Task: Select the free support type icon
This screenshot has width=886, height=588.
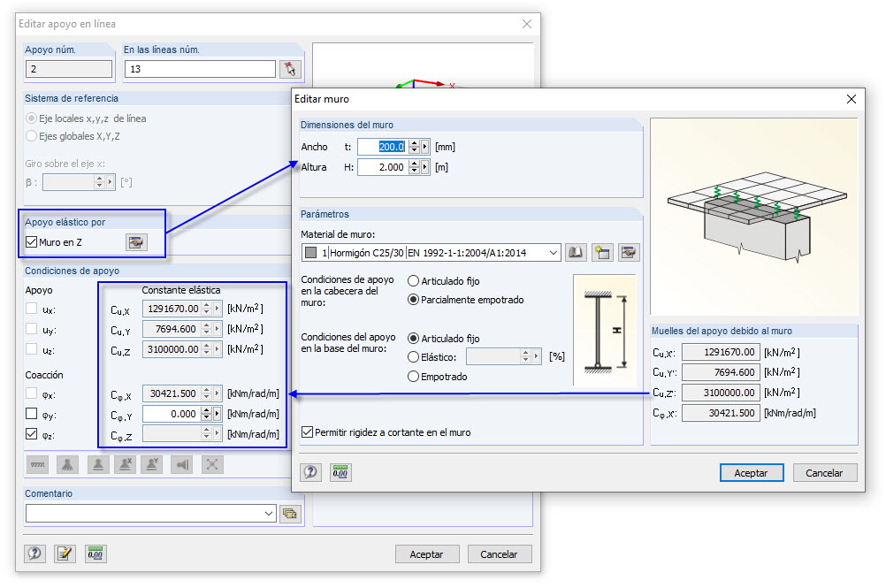Action: click(38, 465)
